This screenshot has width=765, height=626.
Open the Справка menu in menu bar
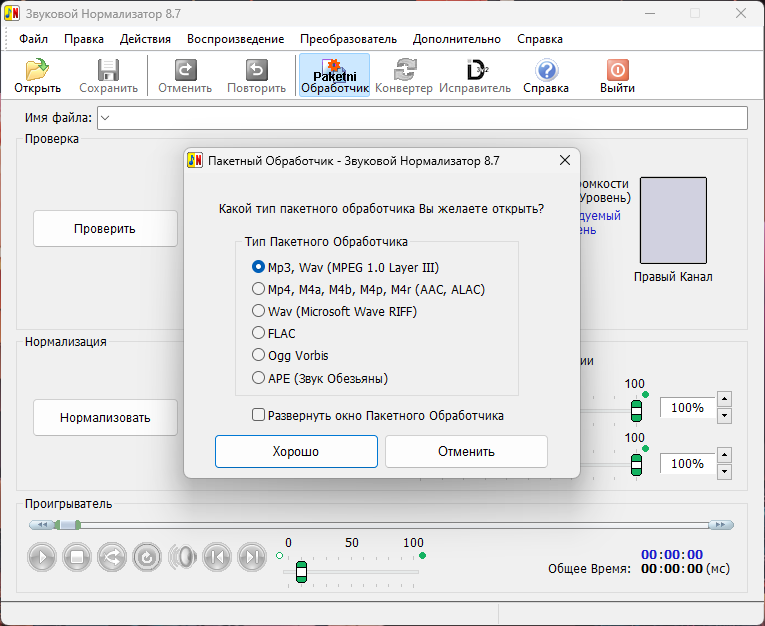(540, 39)
